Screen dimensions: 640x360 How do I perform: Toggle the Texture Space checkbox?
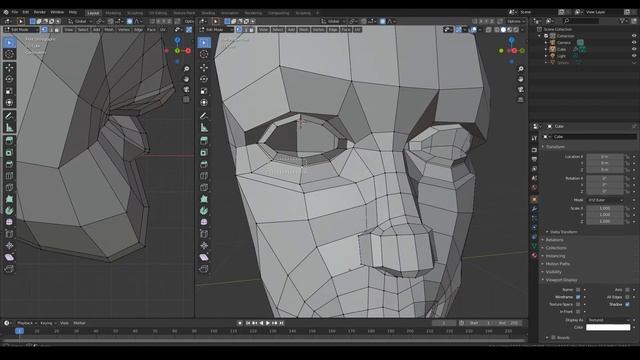coord(578,304)
